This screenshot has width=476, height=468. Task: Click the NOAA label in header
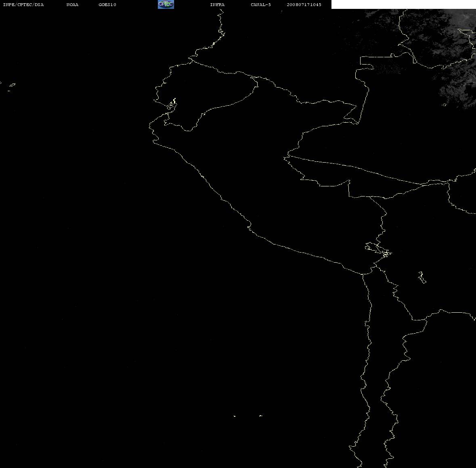click(x=72, y=4)
